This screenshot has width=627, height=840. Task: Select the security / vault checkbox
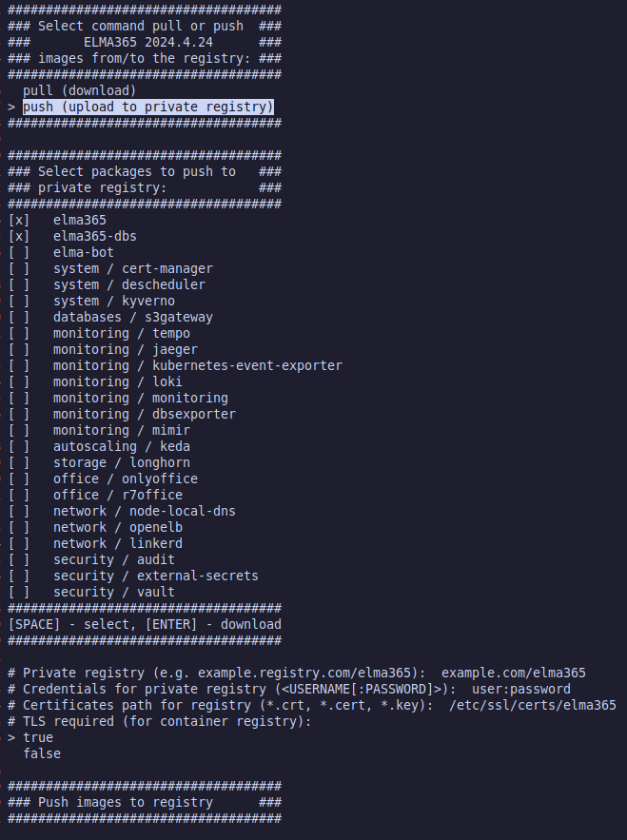18,592
